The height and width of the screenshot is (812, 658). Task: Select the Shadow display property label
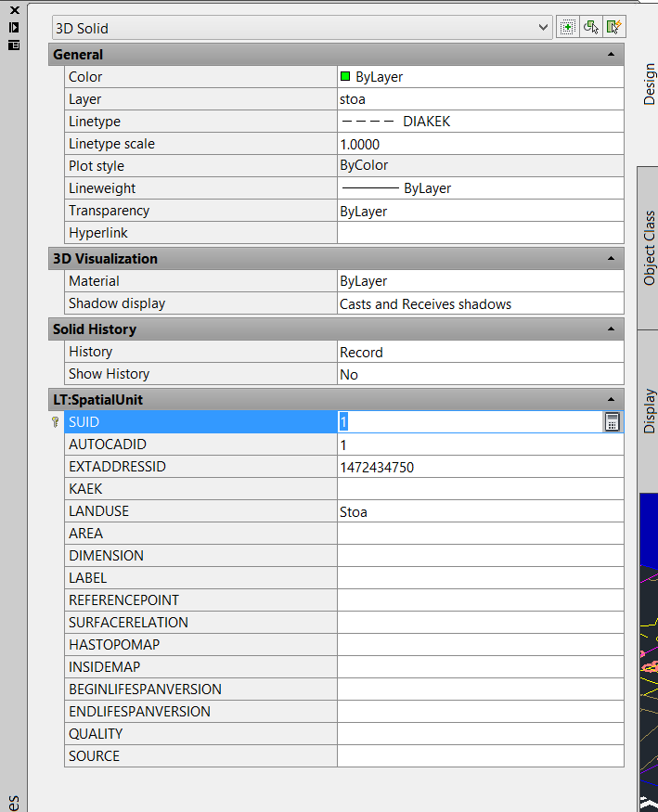117,303
